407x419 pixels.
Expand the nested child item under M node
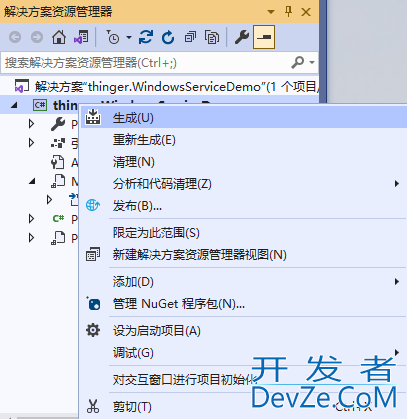pos(49,200)
